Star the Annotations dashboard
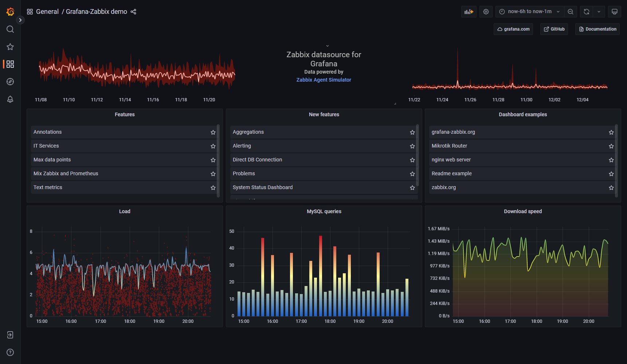 (x=213, y=132)
